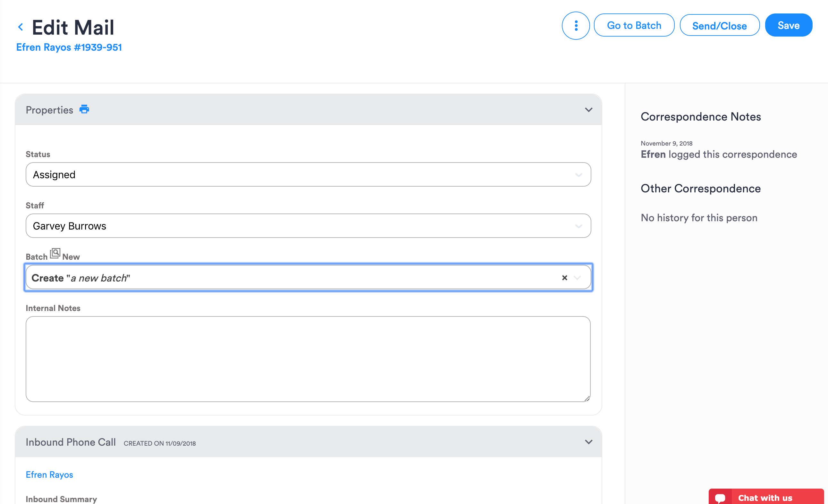Click the Go to Batch button
Screen dimensions: 828x504
tap(634, 25)
